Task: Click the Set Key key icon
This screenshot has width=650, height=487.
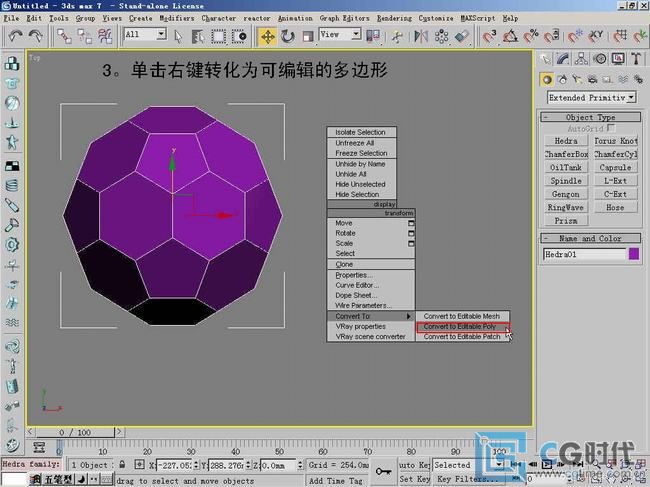Action: [383, 471]
